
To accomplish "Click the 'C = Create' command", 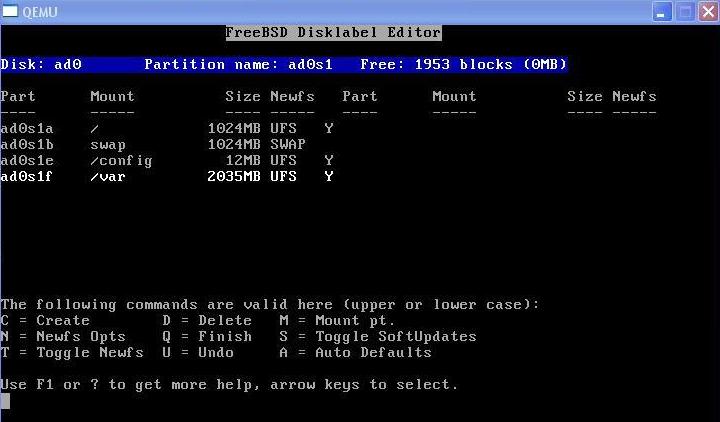I will (45, 320).
